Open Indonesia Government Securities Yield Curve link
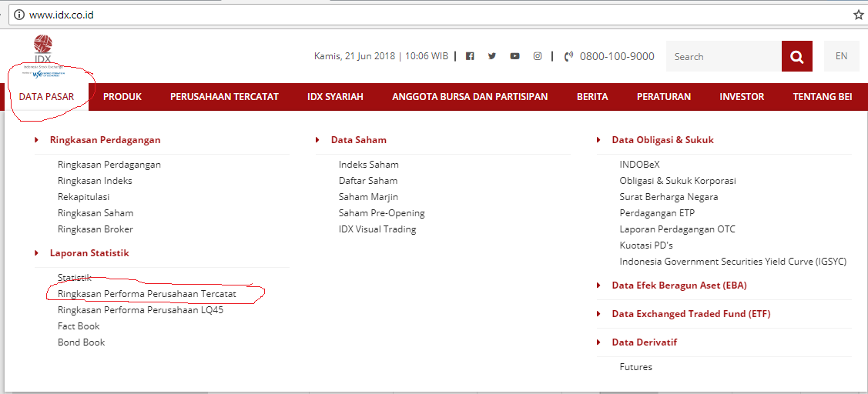This screenshot has height=394, width=868. point(733,261)
